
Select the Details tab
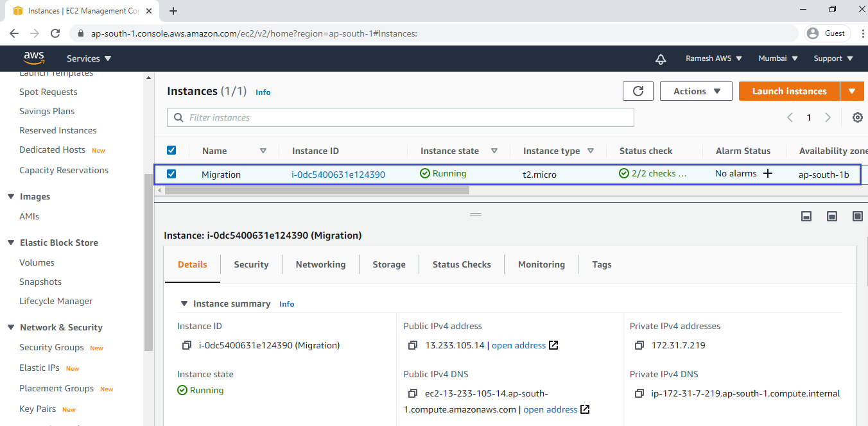point(193,264)
